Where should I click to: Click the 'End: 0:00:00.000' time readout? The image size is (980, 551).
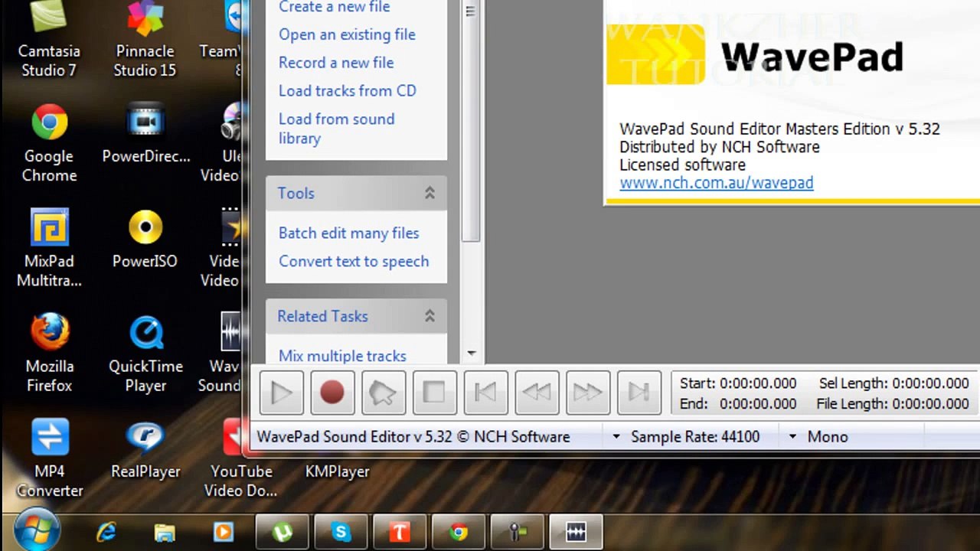coord(738,404)
